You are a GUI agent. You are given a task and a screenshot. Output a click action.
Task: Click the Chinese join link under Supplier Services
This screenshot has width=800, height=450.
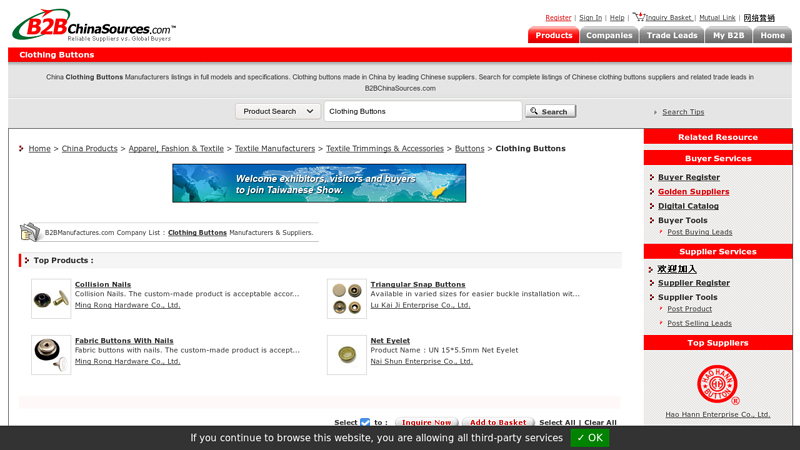pos(677,269)
